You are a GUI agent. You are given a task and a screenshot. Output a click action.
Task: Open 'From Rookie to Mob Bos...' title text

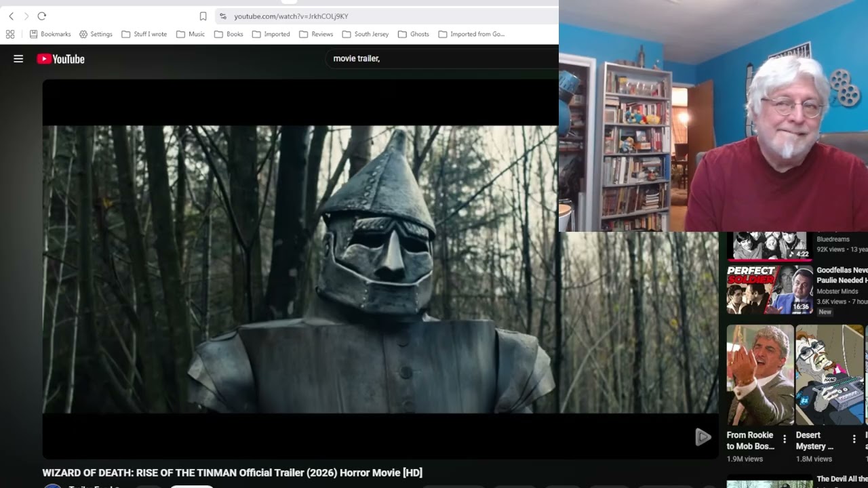[751, 441]
